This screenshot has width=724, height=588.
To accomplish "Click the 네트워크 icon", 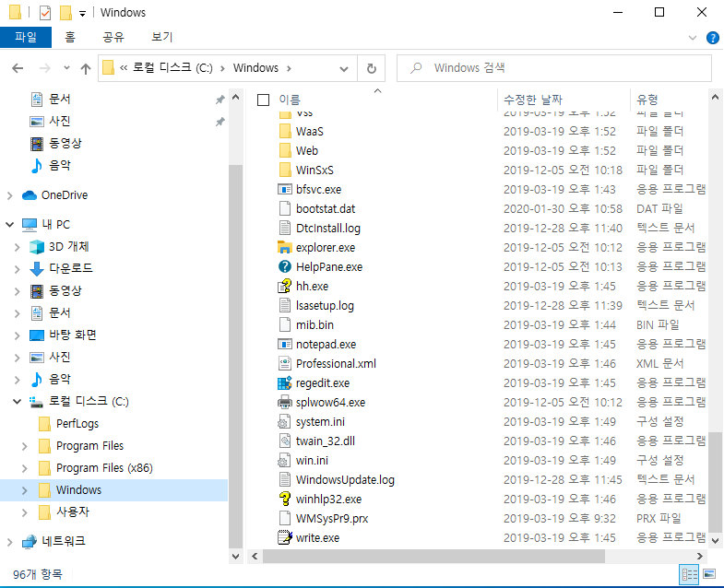I will point(30,541).
